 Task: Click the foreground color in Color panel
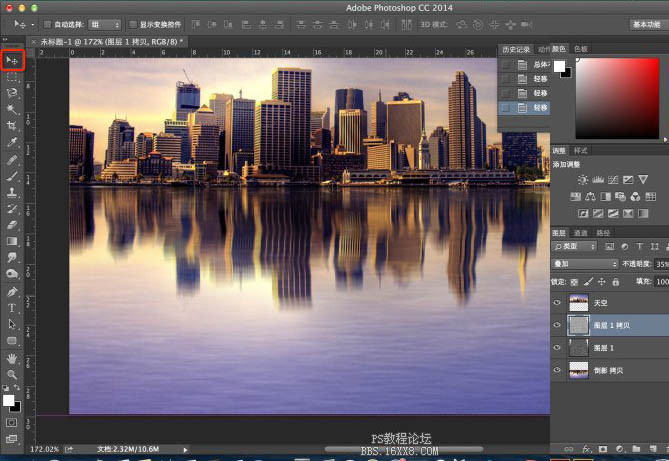tap(559, 66)
